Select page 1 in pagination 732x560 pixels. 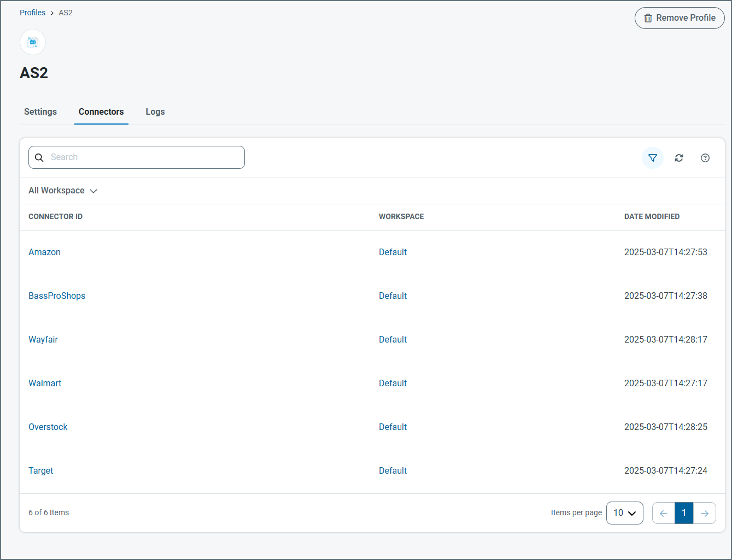(x=684, y=513)
